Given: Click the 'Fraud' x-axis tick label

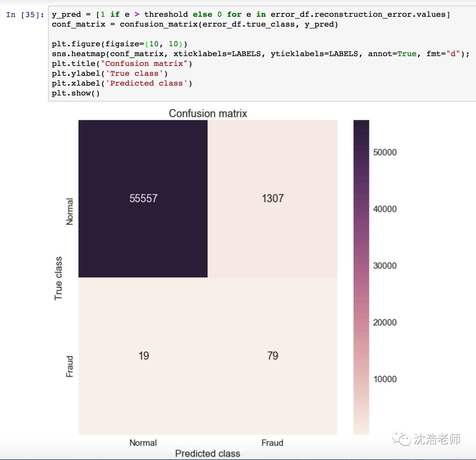Looking at the screenshot, I should click(272, 443).
